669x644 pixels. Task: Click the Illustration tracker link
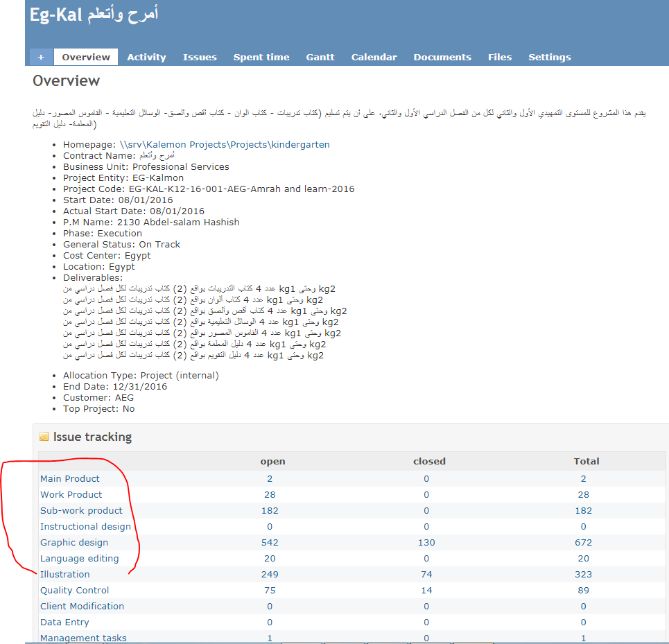pos(65,575)
